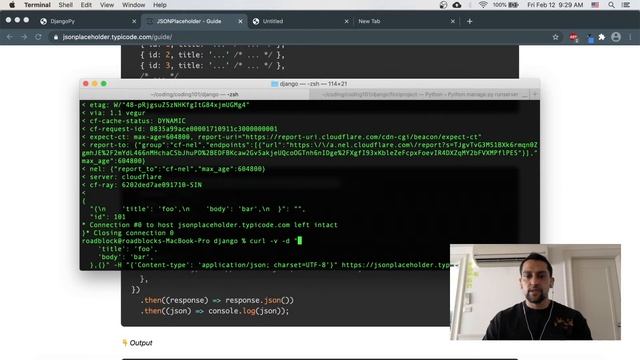The height and width of the screenshot is (360, 640).
Task: Go forward in the browser
Action: click(x=24, y=37)
